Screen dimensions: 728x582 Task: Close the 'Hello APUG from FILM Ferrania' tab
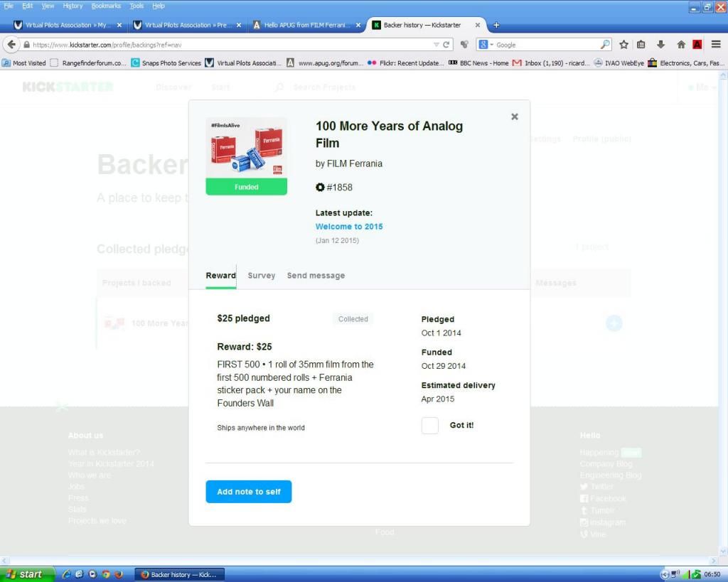tap(358, 25)
